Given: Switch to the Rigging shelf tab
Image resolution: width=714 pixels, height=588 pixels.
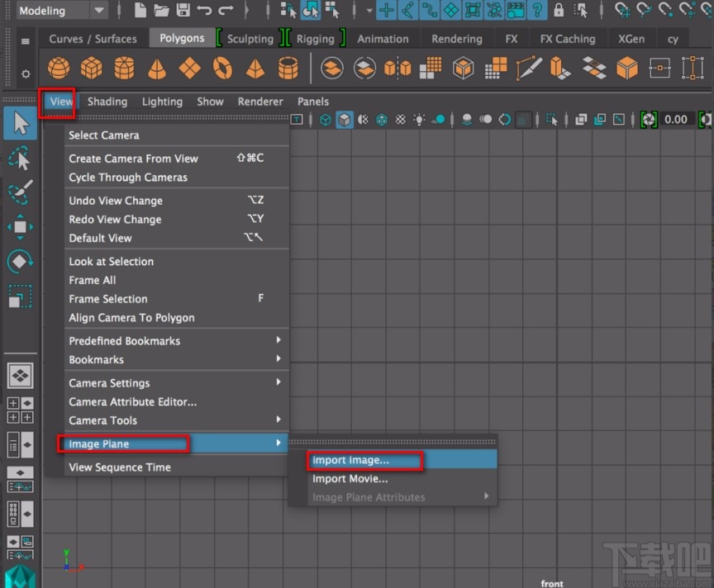Looking at the screenshot, I should pyautogui.click(x=316, y=39).
